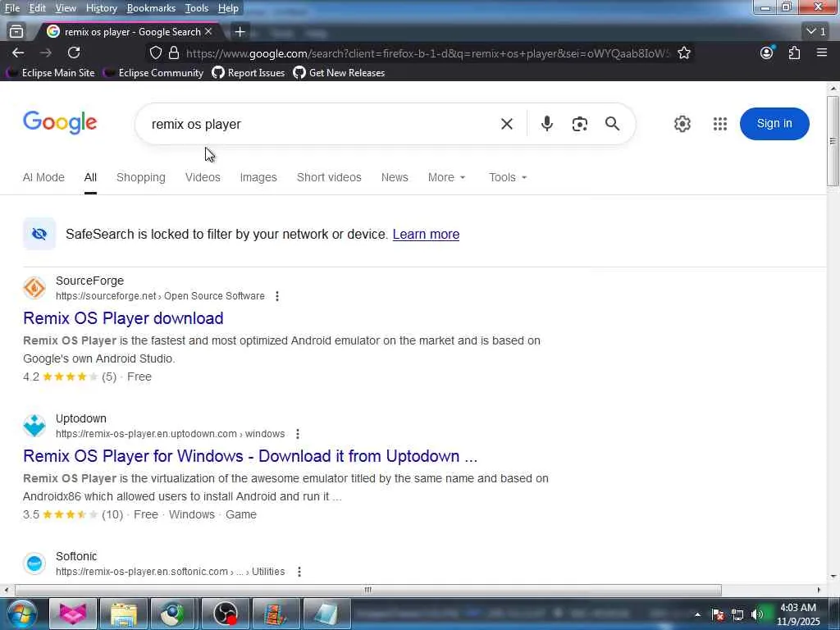Open the Firefox hamburger menu
The image size is (840, 630).
pos(822,52)
